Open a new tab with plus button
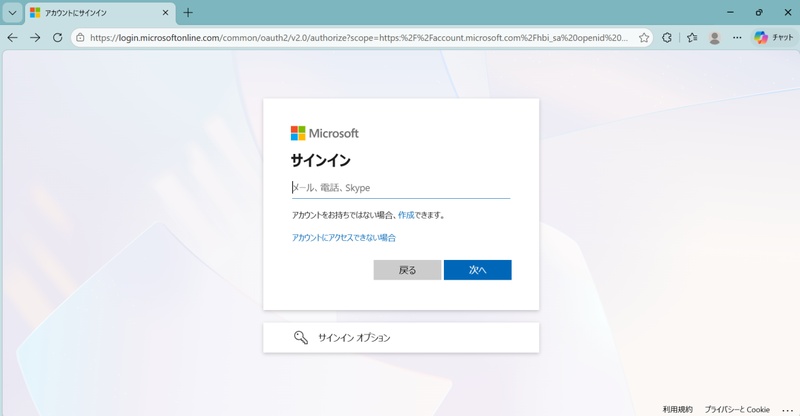Image resolution: width=800 pixels, height=416 pixels. coord(188,13)
